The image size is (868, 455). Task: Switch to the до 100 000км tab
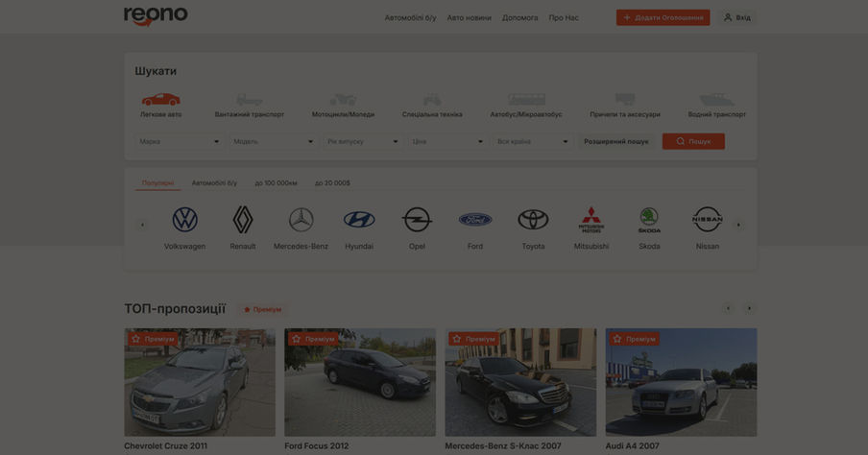(276, 182)
